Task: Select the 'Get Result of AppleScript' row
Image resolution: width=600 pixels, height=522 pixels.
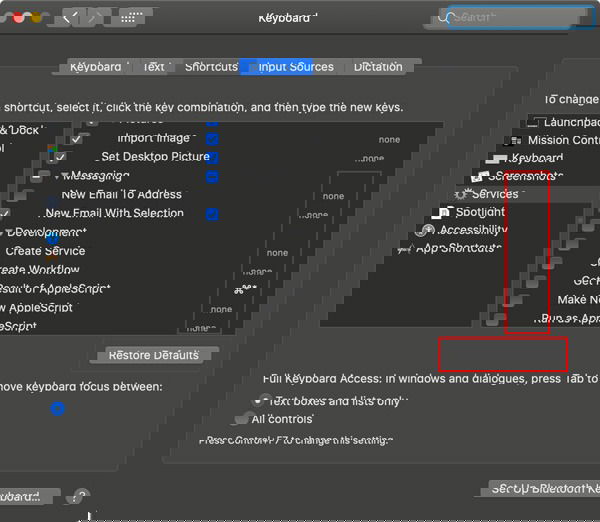Action: coord(55,288)
